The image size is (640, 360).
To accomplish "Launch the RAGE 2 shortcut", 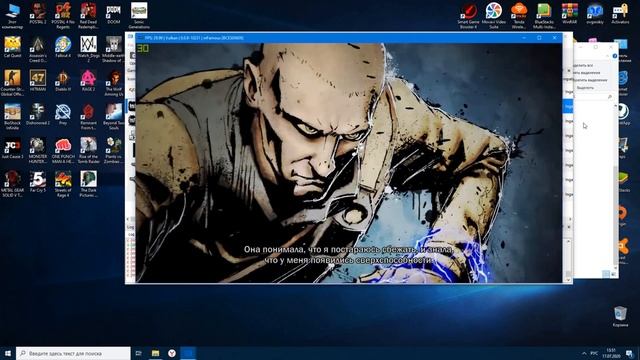I will (88, 80).
